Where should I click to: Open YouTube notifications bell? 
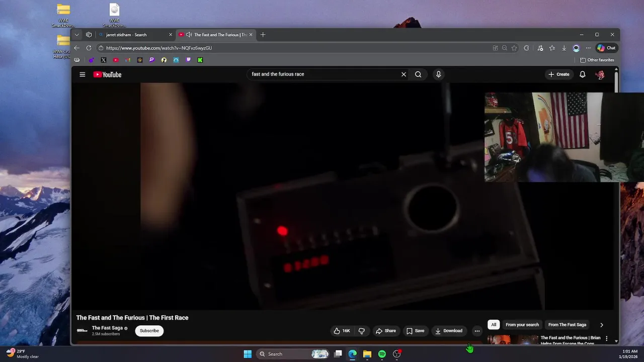point(582,74)
